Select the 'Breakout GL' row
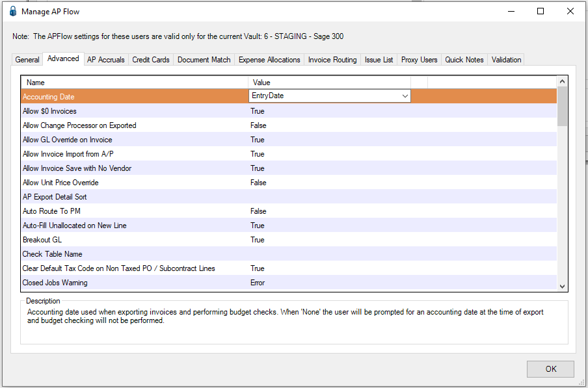Viewport: 588px width, 388px height. tap(289, 240)
